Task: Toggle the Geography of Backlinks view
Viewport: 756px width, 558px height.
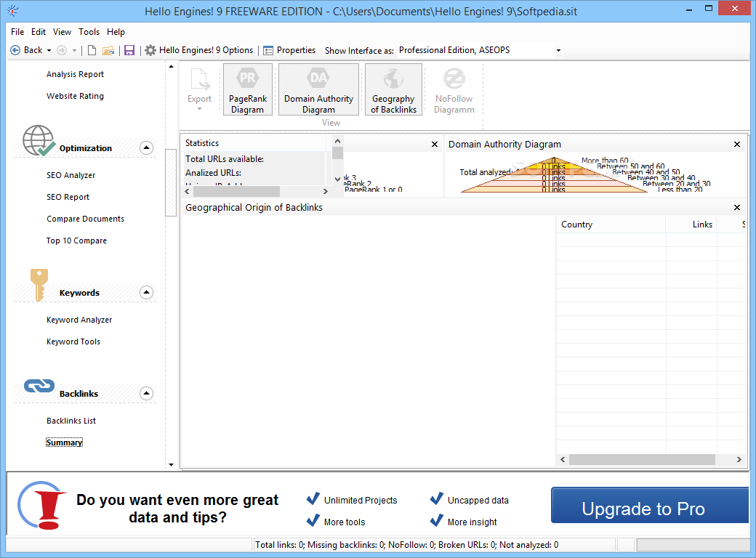Action: point(393,89)
